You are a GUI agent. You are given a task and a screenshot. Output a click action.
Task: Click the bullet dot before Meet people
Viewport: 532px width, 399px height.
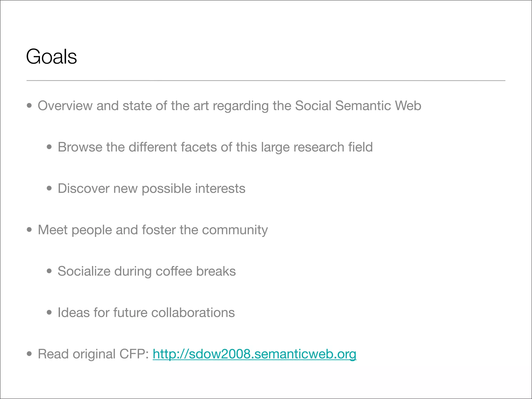[x=29, y=230]
